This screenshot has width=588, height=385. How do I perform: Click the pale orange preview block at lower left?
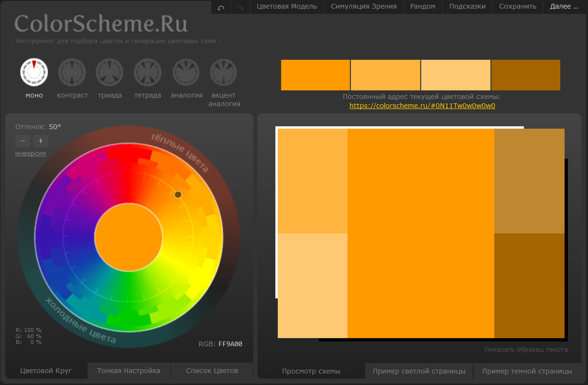point(313,286)
